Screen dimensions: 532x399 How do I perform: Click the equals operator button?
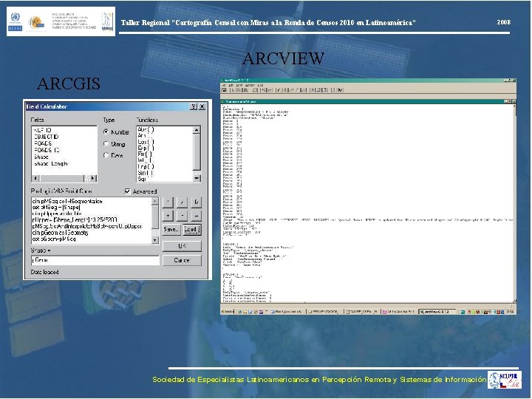tap(196, 216)
